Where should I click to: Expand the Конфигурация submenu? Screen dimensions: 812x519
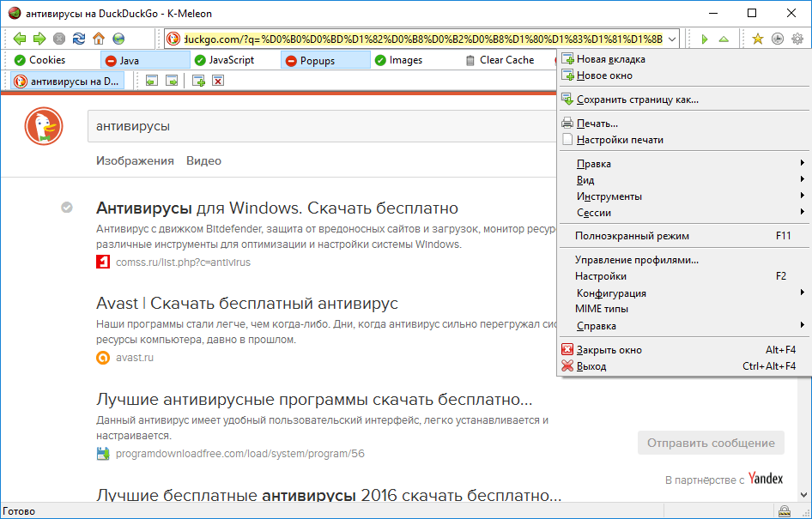[683, 293]
